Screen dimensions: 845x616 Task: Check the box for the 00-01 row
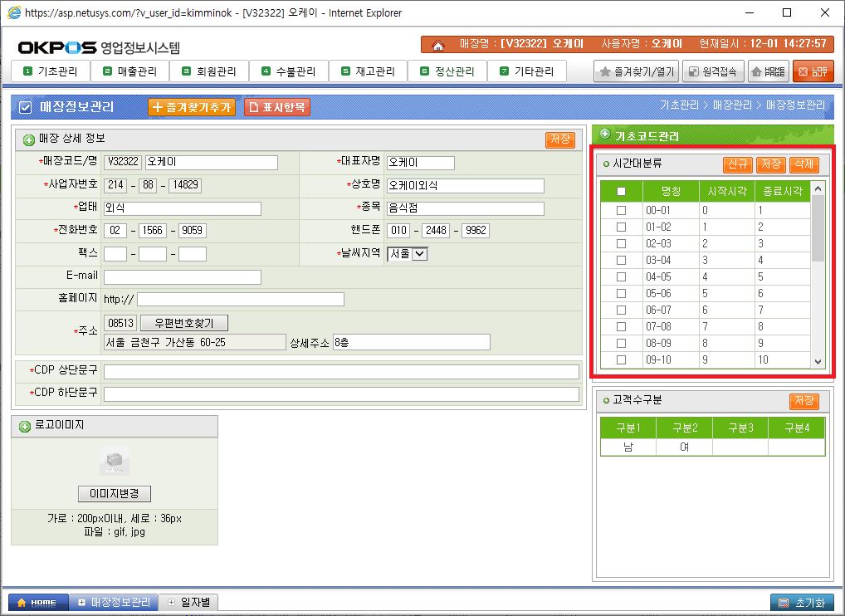[621, 211]
